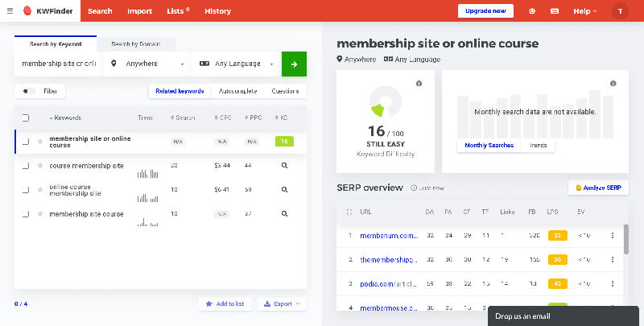
Task: Open the user avatar T menu
Action: click(x=620, y=11)
